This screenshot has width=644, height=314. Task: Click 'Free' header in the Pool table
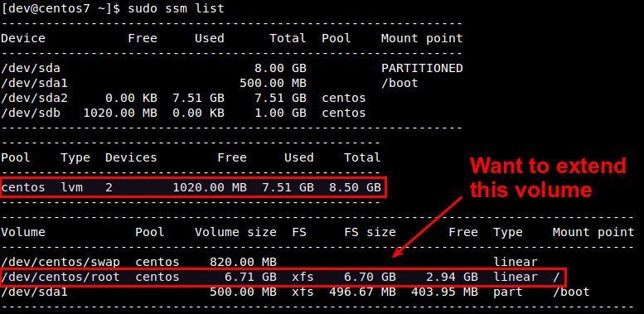[232, 157]
